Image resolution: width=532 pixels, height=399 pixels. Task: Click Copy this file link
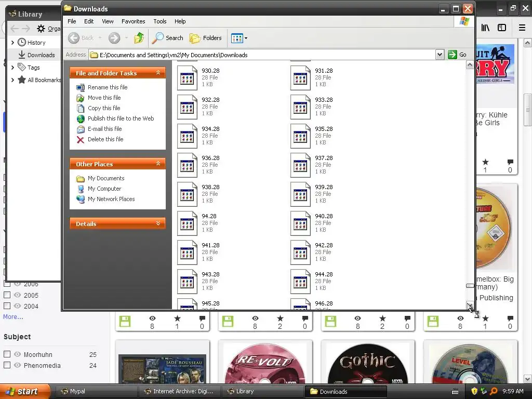104,108
